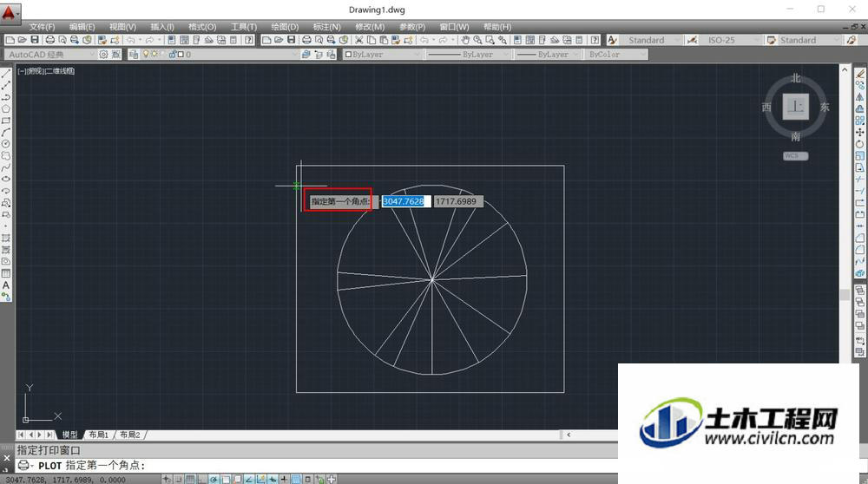The width and height of the screenshot is (868, 484).
Task: Click the [-][俯视][二维线框] viewport label
Action: coord(46,71)
